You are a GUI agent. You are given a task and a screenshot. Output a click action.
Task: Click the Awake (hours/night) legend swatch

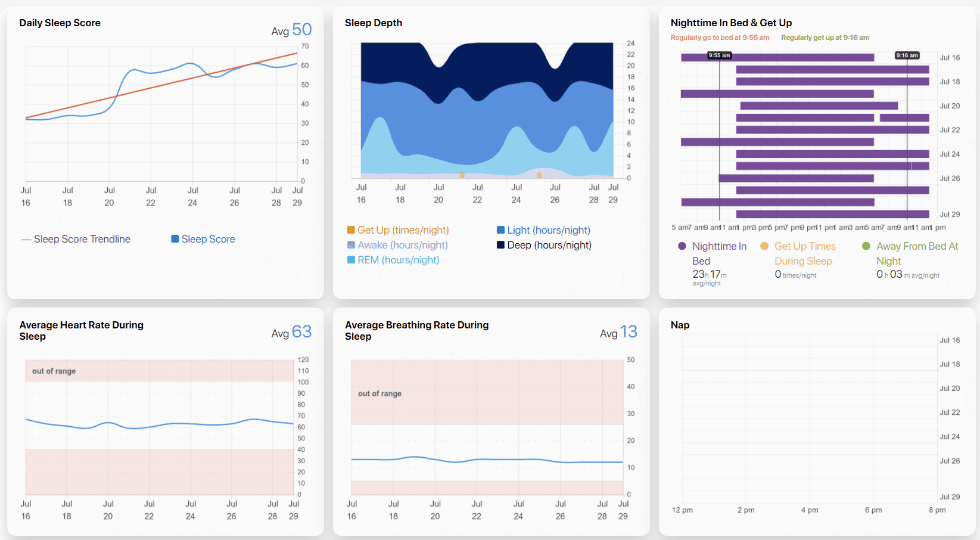(x=351, y=245)
